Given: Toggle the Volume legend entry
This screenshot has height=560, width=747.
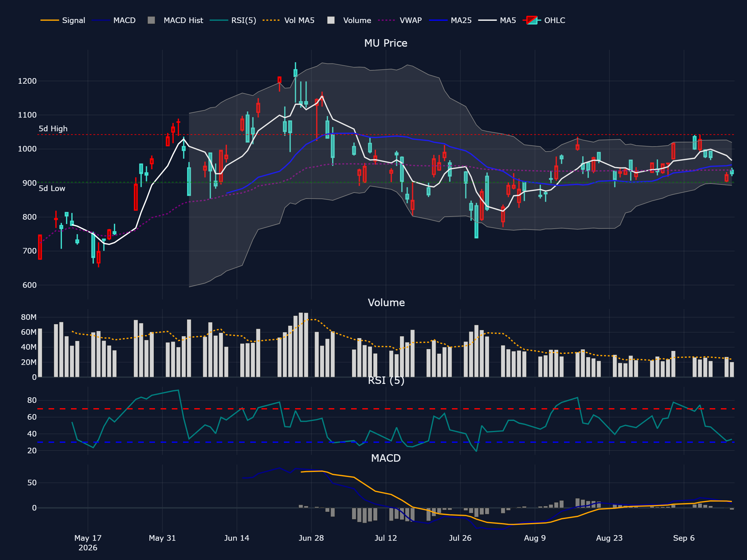Looking at the screenshot, I should pyautogui.click(x=349, y=20).
